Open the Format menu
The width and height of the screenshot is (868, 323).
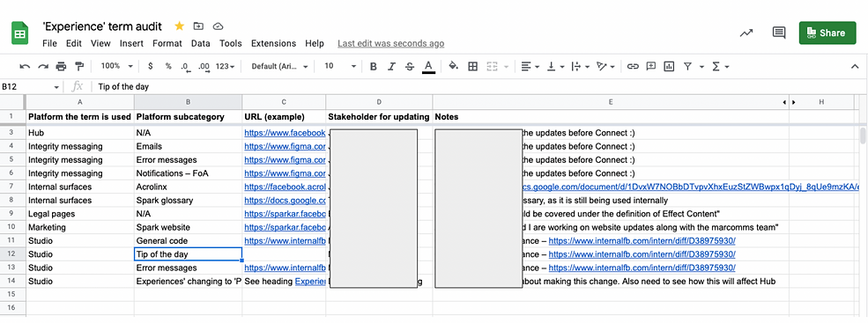(x=167, y=43)
